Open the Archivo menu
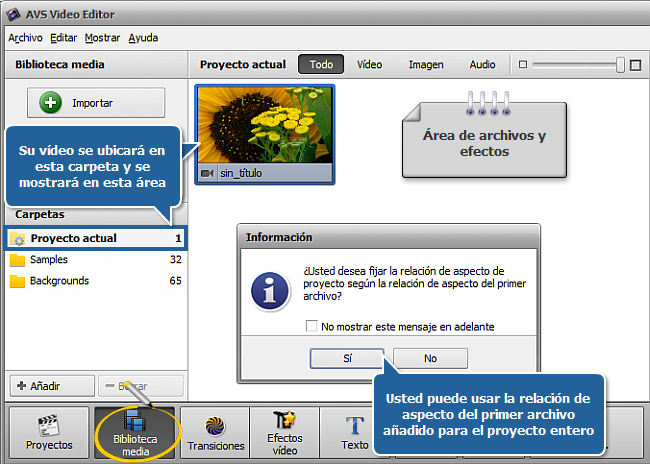 [x=25, y=38]
